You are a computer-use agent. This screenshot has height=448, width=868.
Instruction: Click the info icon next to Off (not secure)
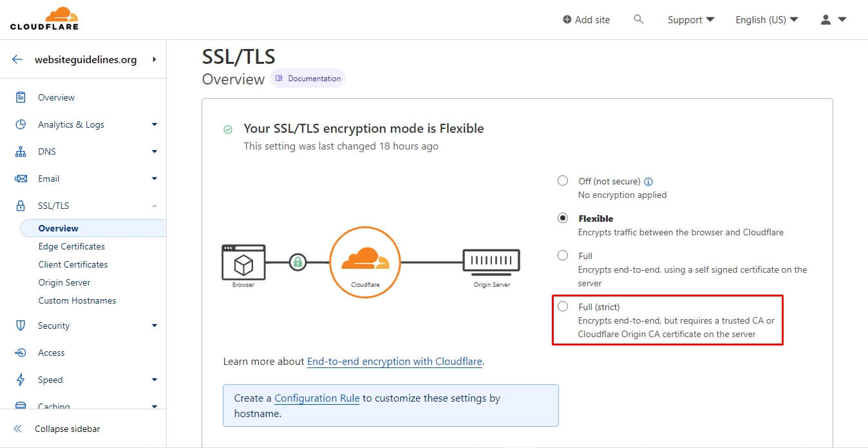pos(648,182)
